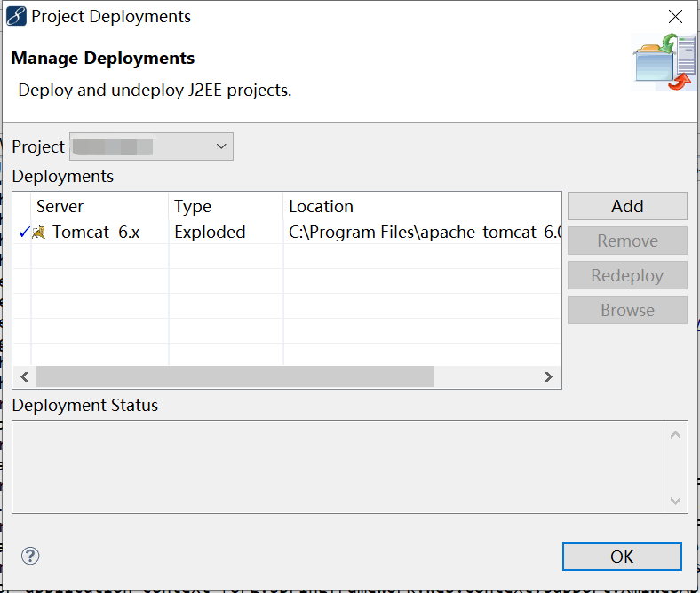The image size is (700, 593).
Task: Expand Project combo box using its chevron arrow
Action: pos(221,146)
